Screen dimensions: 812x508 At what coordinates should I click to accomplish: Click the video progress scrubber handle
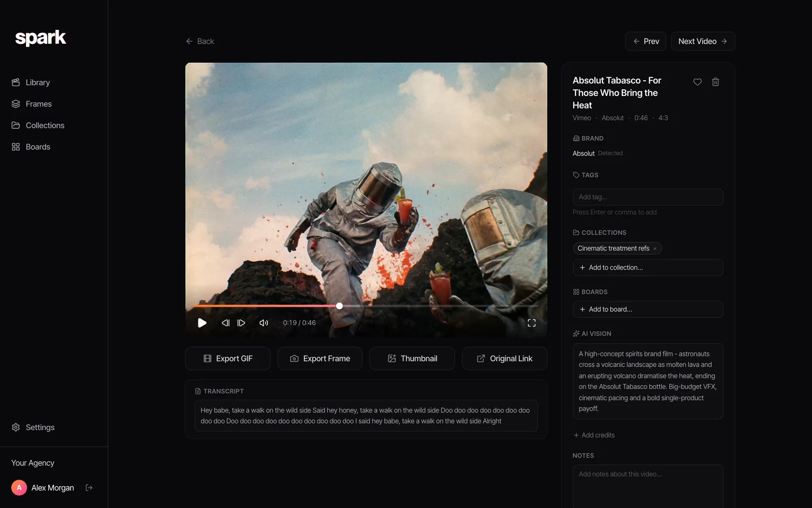click(340, 306)
